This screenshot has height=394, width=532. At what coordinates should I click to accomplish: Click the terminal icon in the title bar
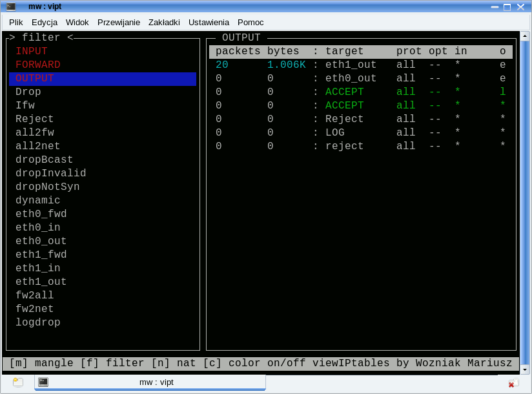(11, 6)
